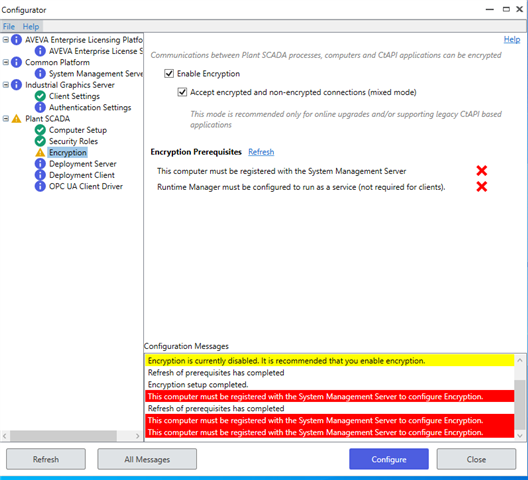Click the warning icon beside Encryption

coord(40,153)
